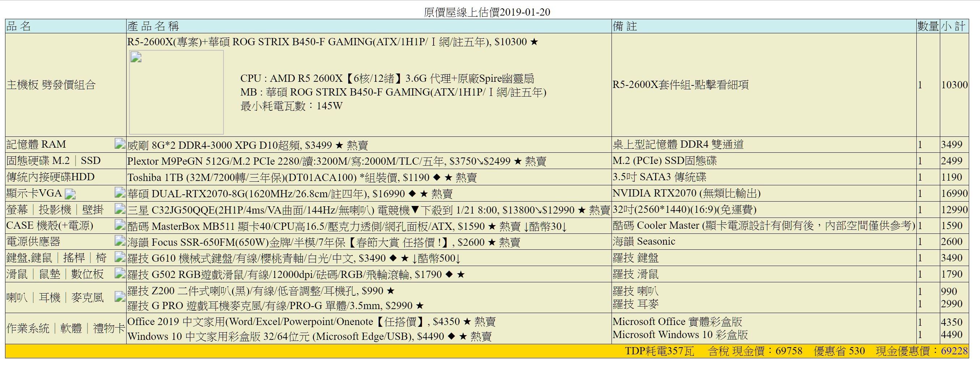Click the image icon in the 電源供應器 row
The height and width of the screenshot is (367, 980).
pos(120,241)
